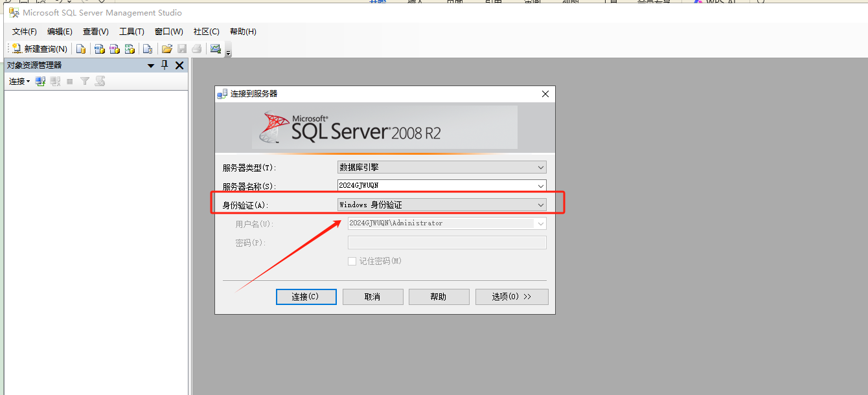Image resolution: width=868 pixels, height=395 pixels.
Task: Click the 服务器类型(T) label
Action: [249, 168]
